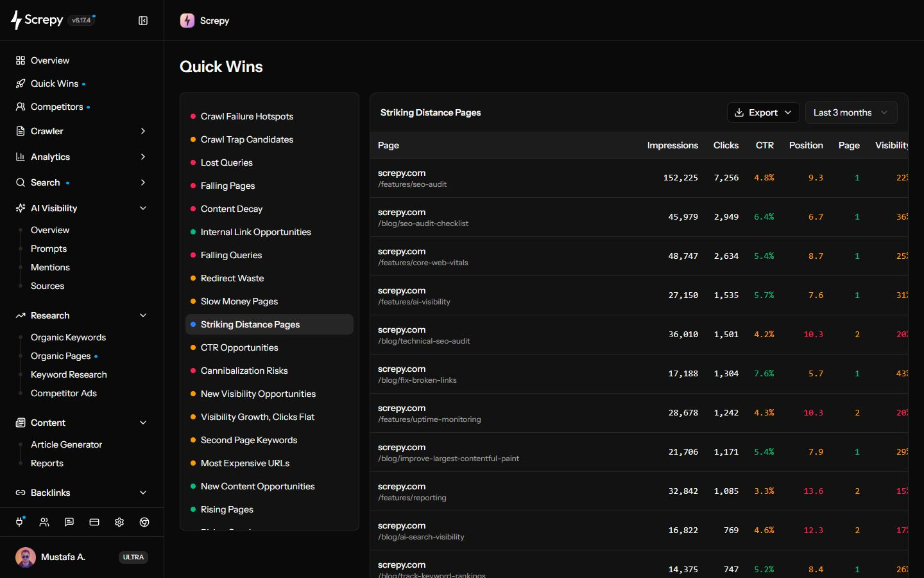Click the /features/seo-audit page row
Image resolution: width=924 pixels, height=578 pixels.
pyautogui.click(x=639, y=178)
